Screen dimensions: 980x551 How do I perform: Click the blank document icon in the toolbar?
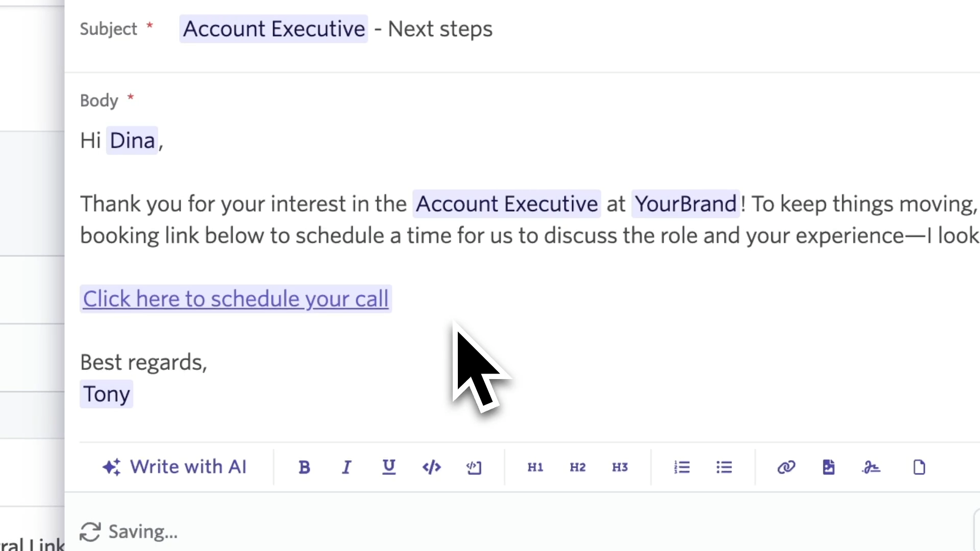tap(919, 467)
